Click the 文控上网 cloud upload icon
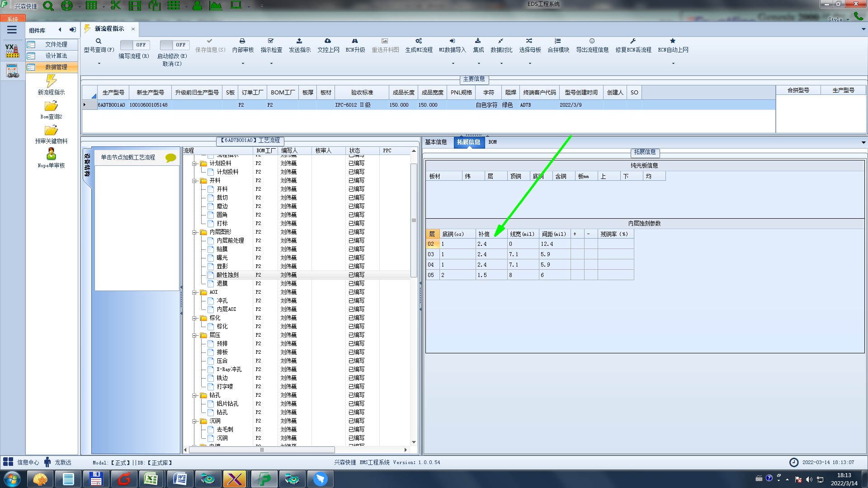This screenshot has width=868, height=488. tap(328, 41)
